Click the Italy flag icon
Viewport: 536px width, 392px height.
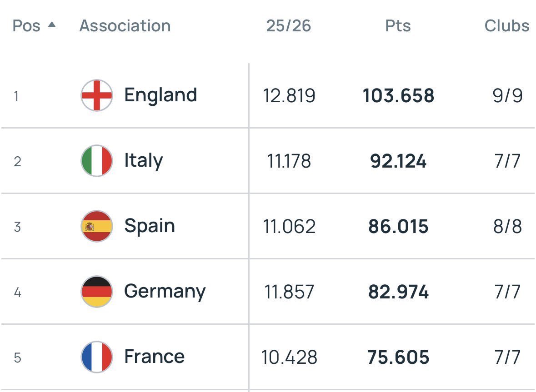[97, 161]
